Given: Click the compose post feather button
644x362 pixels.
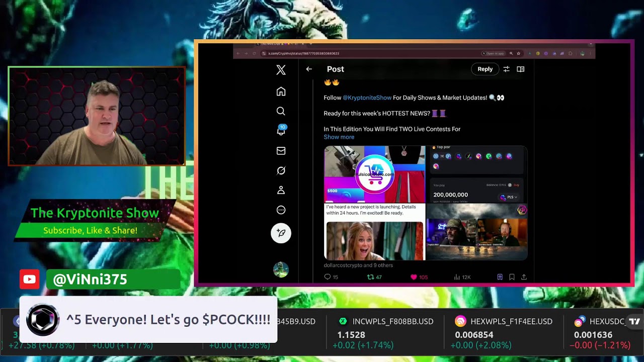Looking at the screenshot, I should click(x=281, y=233).
